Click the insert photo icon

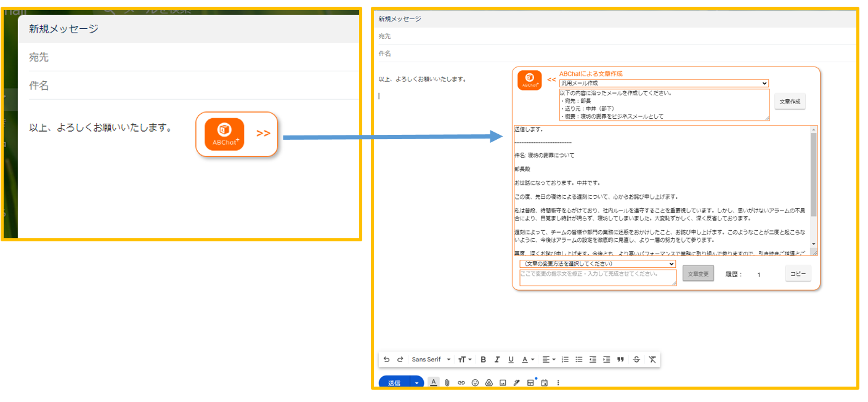(x=503, y=382)
